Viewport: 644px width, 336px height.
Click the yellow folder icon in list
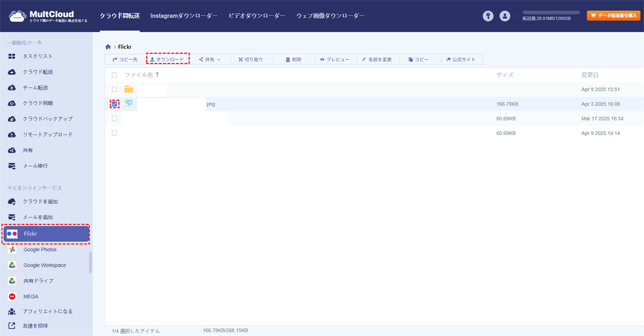pyautogui.click(x=129, y=89)
